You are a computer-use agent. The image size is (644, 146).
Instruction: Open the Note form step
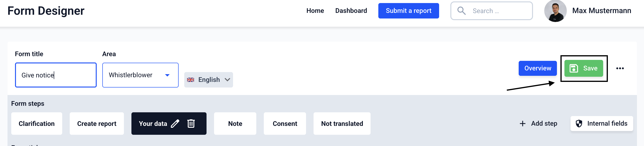235,124
